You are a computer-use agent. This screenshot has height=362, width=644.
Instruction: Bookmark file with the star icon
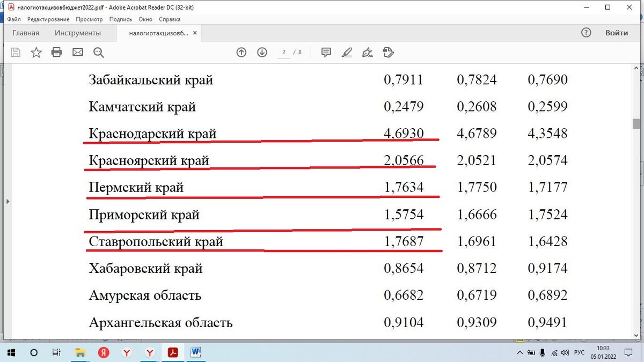(x=36, y=52)
